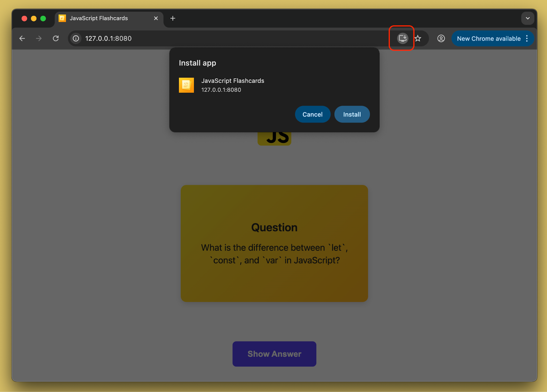Open a new tab with the plus button
The height and width of the screenshot is (392, 547).
click(x=173, y=18)
